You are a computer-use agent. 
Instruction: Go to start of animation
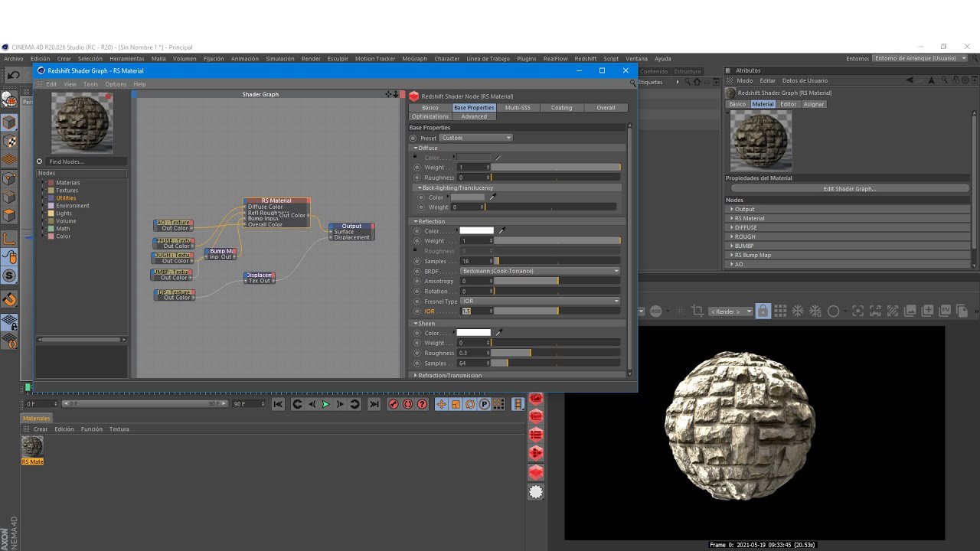pos(278,404)
